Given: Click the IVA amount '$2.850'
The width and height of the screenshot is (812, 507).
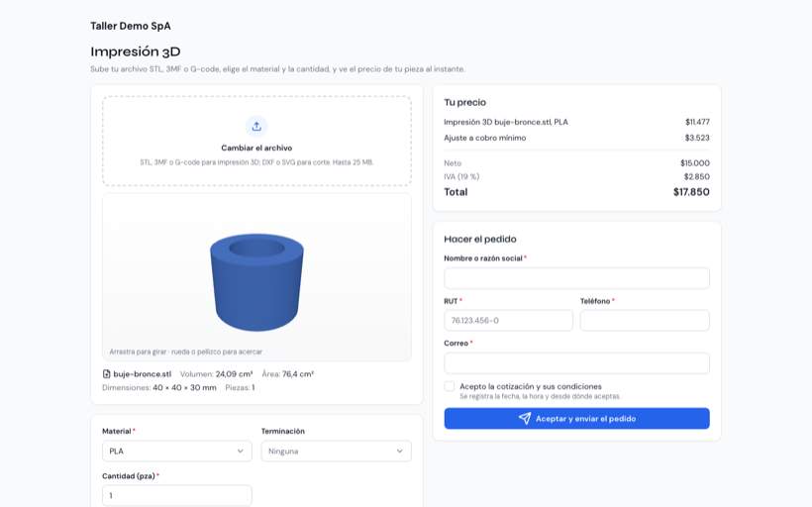Looking at the screenshot, I should coord(696,176).
